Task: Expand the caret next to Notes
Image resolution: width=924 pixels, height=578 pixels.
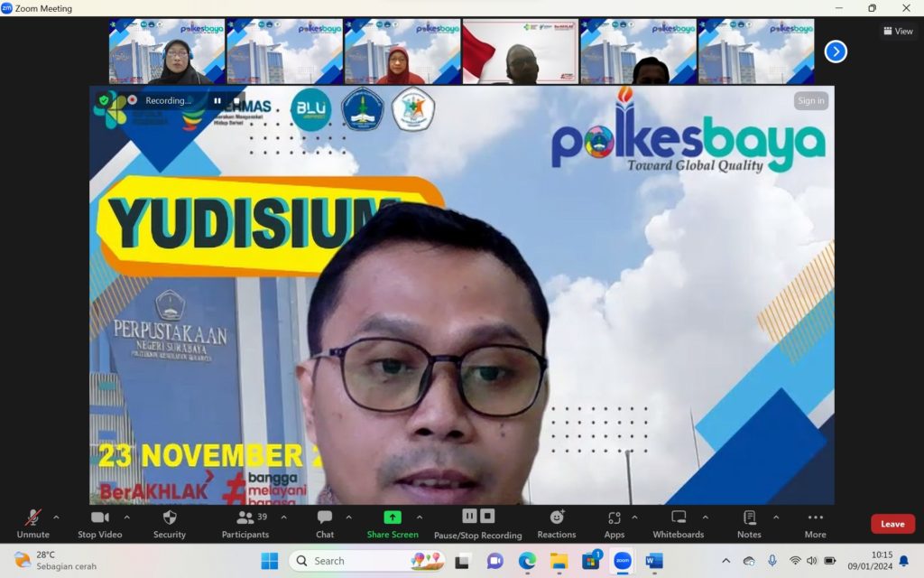Action: pyautogui.click(x=776, y=517)
